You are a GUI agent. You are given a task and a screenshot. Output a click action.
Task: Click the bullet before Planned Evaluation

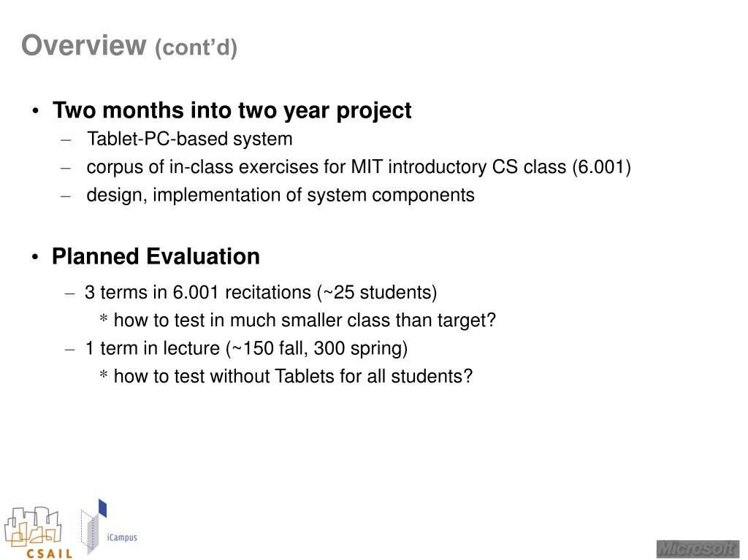35,257
